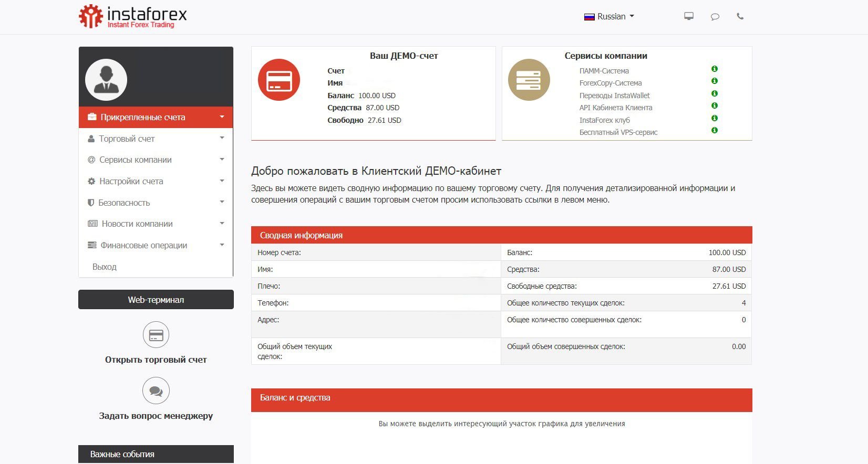The height and width of the screenshot is (464, 868).
Task: Click Выход to log out
Action: tap(105, 267)
